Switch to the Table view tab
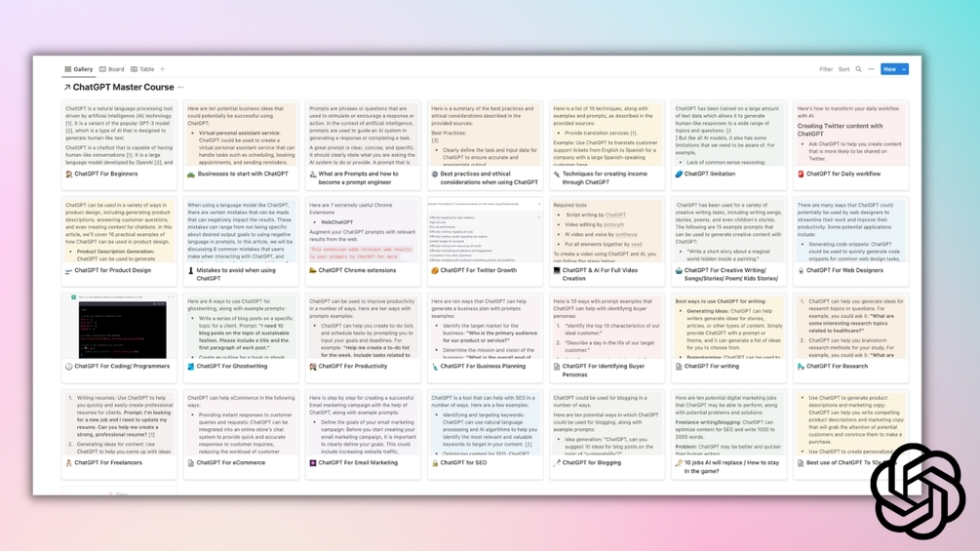Image resolution: width=980 pixels, height=551 pixels. [142, 69]
